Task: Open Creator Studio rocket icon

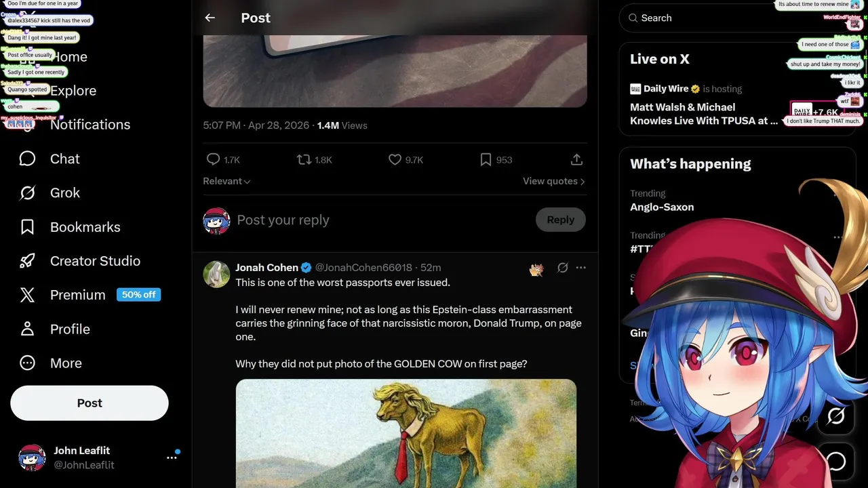Action: 28,261
